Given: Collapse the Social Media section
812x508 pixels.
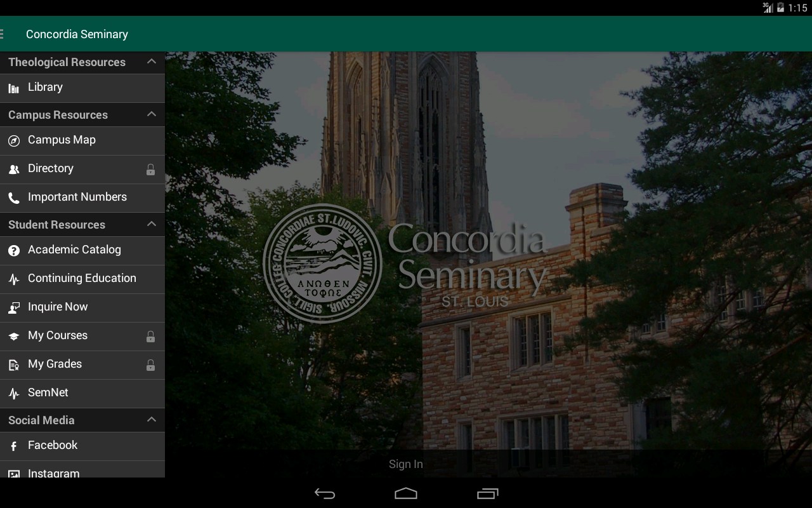Looking at the screenshot, I should (x=151, y=420).
